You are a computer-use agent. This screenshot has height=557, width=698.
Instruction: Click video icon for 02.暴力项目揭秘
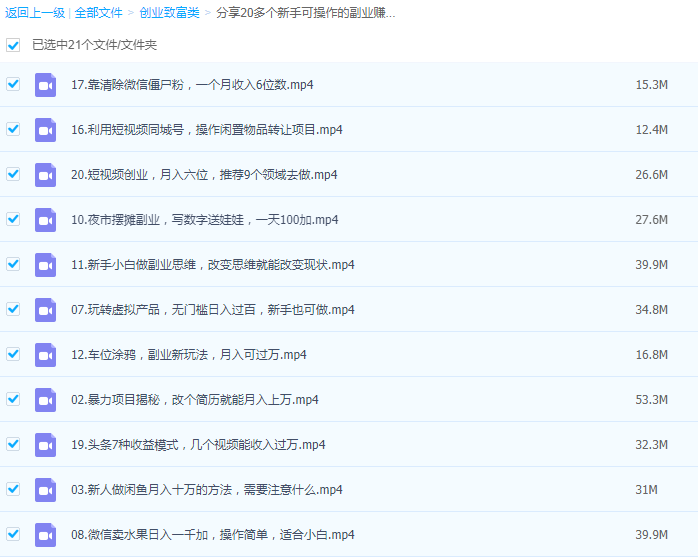(45, 400)
